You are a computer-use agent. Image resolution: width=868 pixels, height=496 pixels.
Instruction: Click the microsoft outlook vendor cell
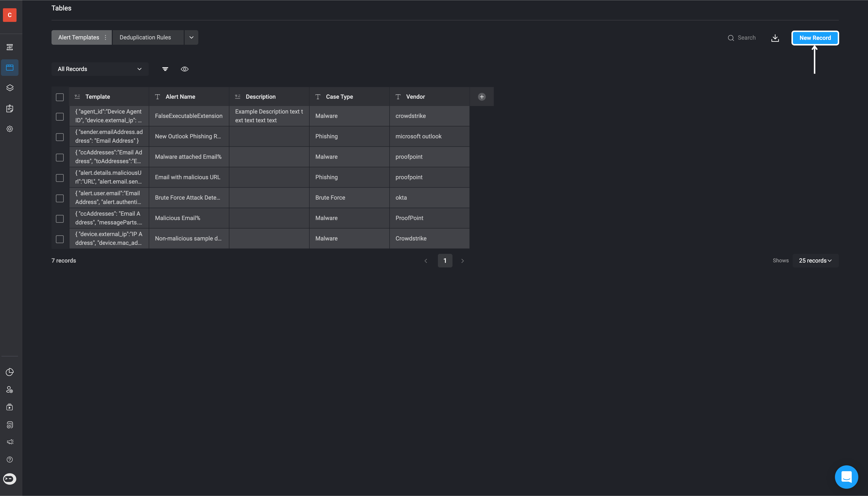430,137
